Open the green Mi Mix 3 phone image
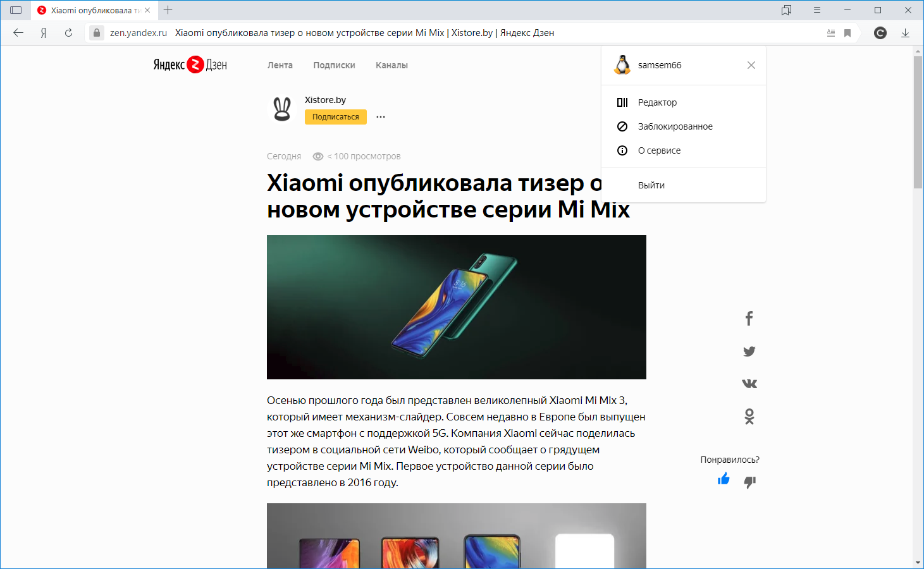Viewport: 924px width, 569px height. click(x=457, y=307)
